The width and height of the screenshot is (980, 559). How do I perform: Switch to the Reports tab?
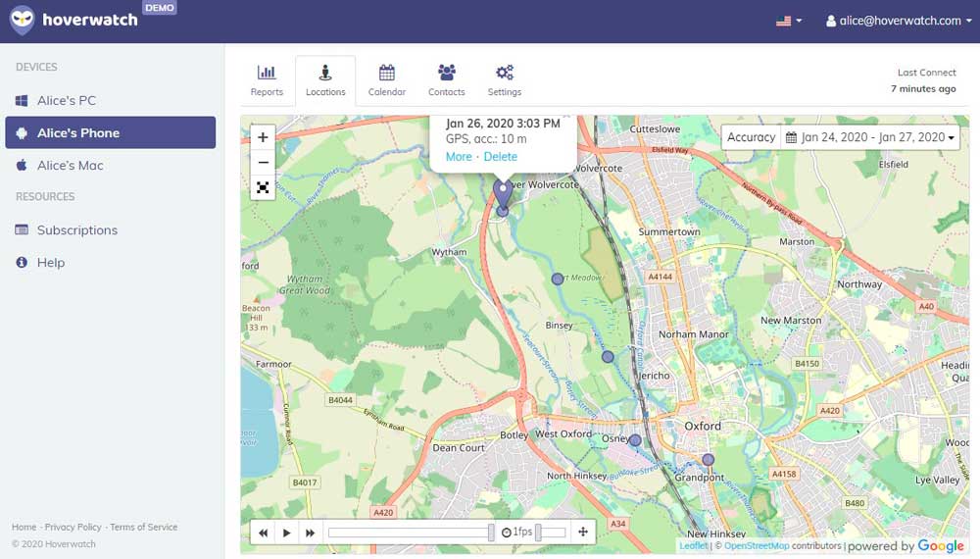pyautogui.click(x=267, y=80)
